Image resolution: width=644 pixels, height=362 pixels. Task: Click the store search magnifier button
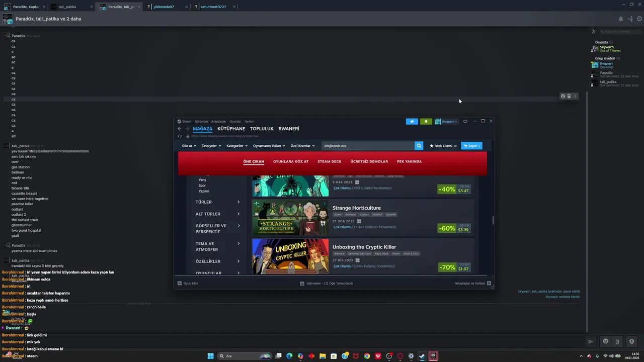419,146
